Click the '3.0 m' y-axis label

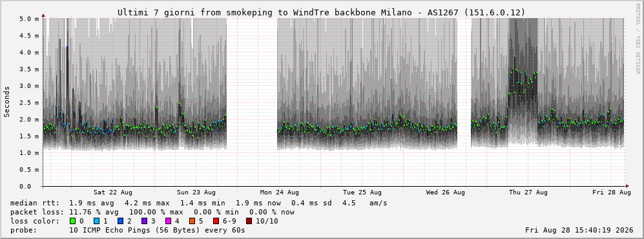[29, 86]
